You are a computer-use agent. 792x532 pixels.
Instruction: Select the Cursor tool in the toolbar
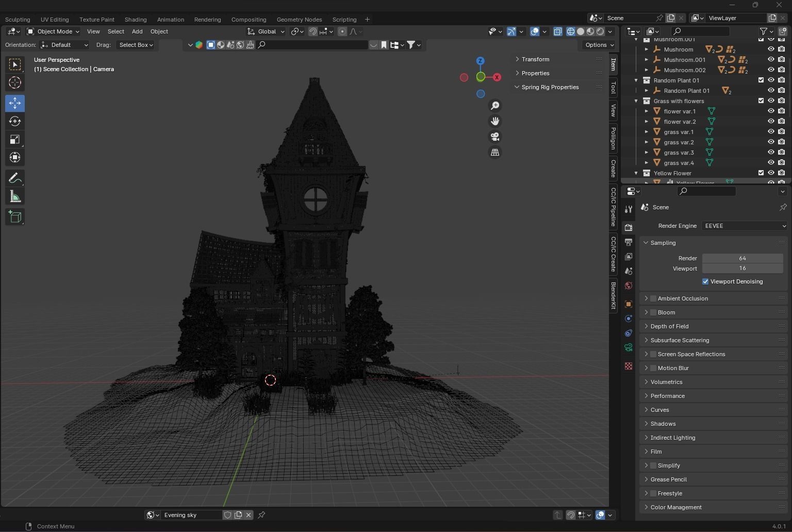(x=15, y=82)
